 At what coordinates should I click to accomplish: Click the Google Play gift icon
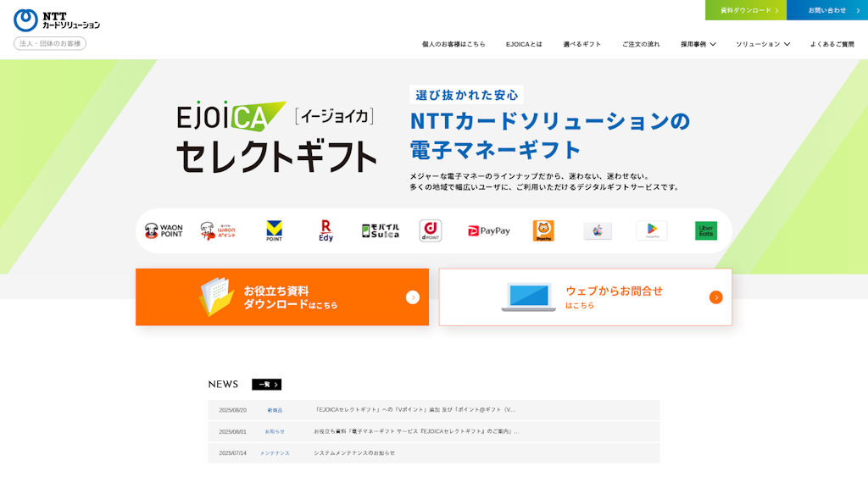pos(652,230)
